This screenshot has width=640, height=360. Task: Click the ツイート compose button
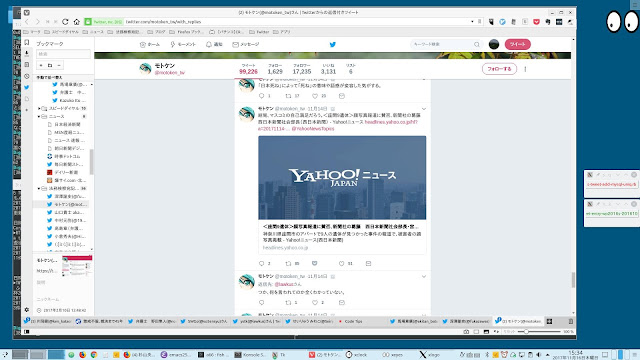518,44
